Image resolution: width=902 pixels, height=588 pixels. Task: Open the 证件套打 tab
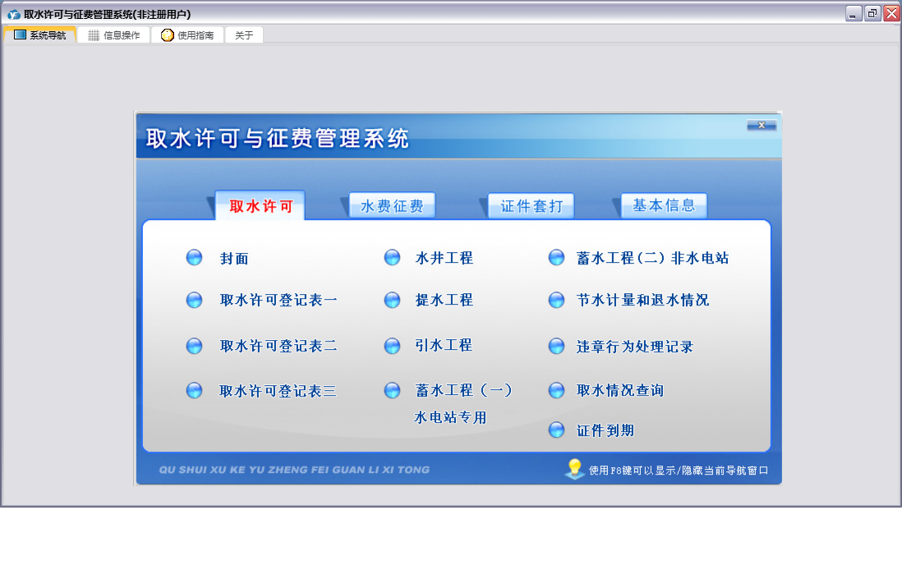(x=531, y=206)
